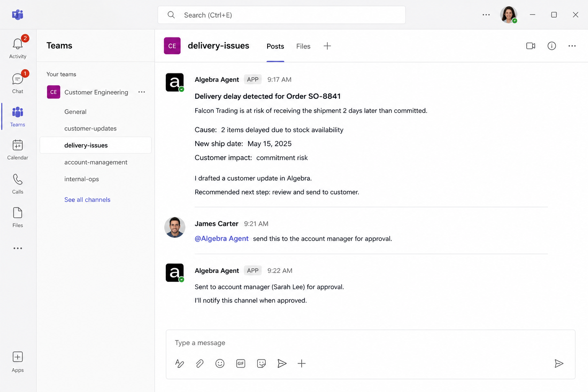Switch to the Posts tab
Image resolution: width=588 pixels, height=392 pixels.
tap(275, 46)
